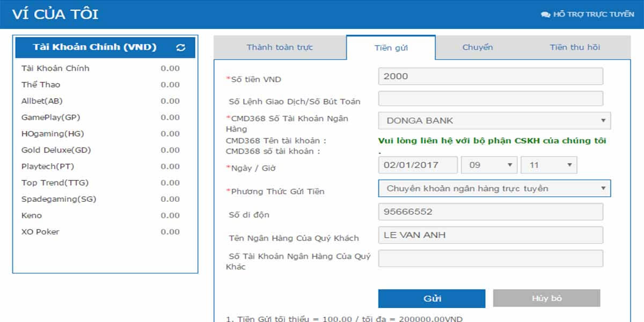Click the Top Trend(TTG) wallet entry

click(101, 183)
